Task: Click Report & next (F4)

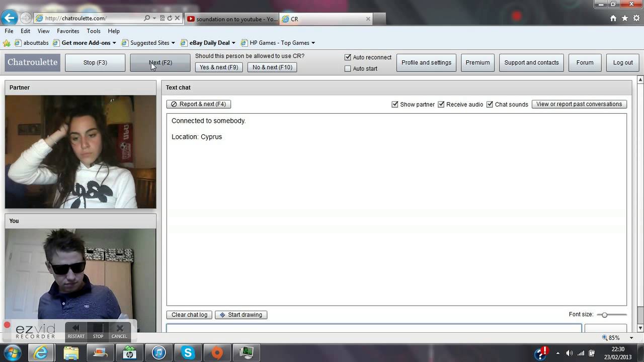Action: click(x=199, y=104)
